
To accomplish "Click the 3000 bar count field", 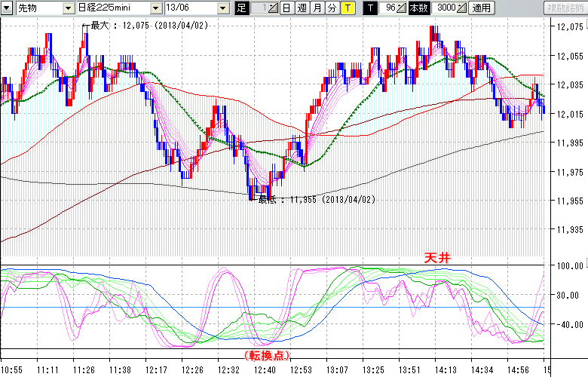I will pyautogui.click(x=445, y=8).
